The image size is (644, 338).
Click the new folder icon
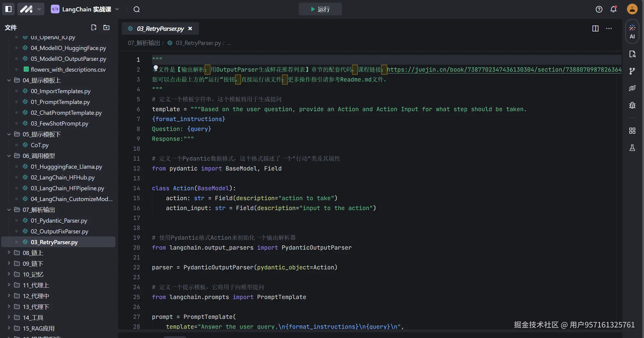tap(106, 28)
